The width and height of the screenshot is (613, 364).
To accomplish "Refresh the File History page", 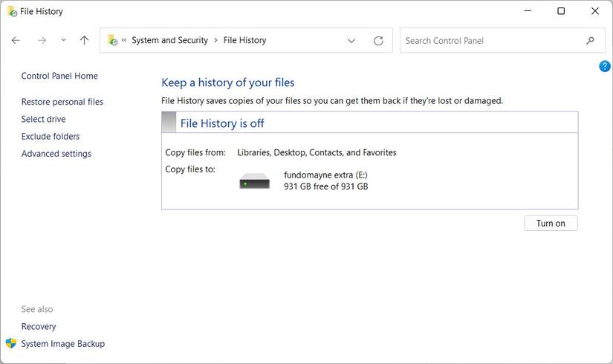I will [x=378, y=41].
